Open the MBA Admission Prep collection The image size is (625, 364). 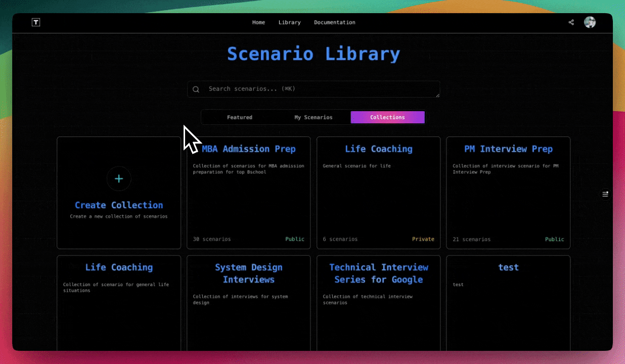point(249,193)
